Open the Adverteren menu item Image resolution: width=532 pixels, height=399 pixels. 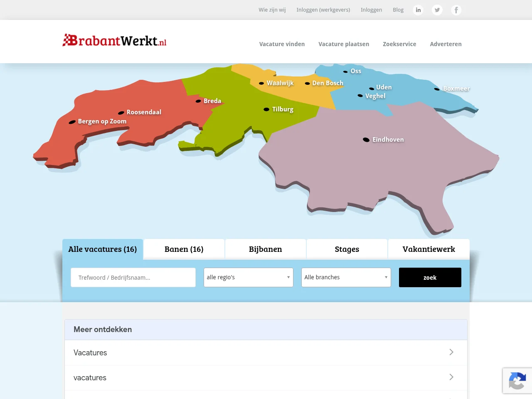(x=446, y=44)
